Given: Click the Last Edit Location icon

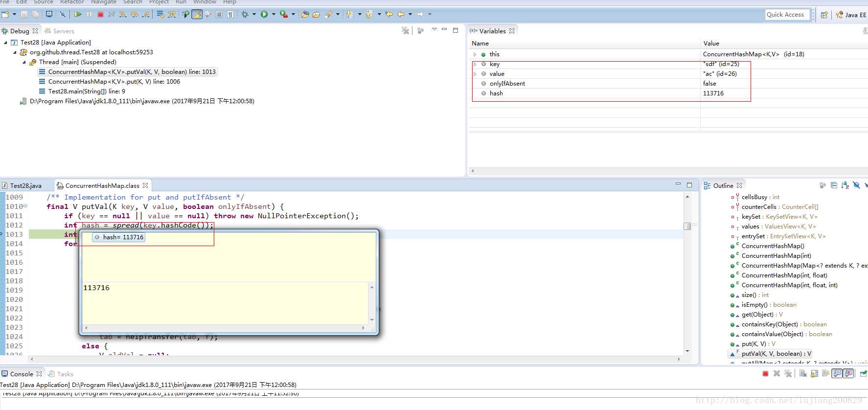Looking at the screenshot, I should coord(389,14).
